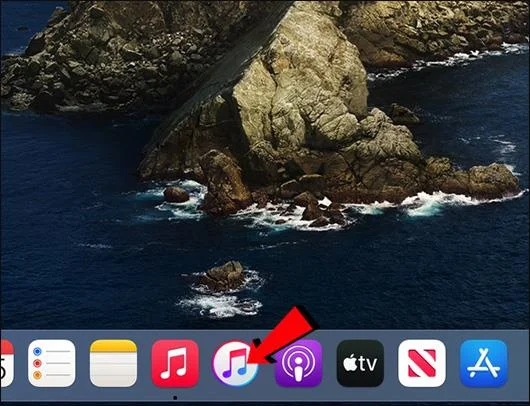Open the partially visible Calendar icon
Image resolution: width=530 pixels, height=406 pixels.
pyautogui.click(x=7, y=363)
